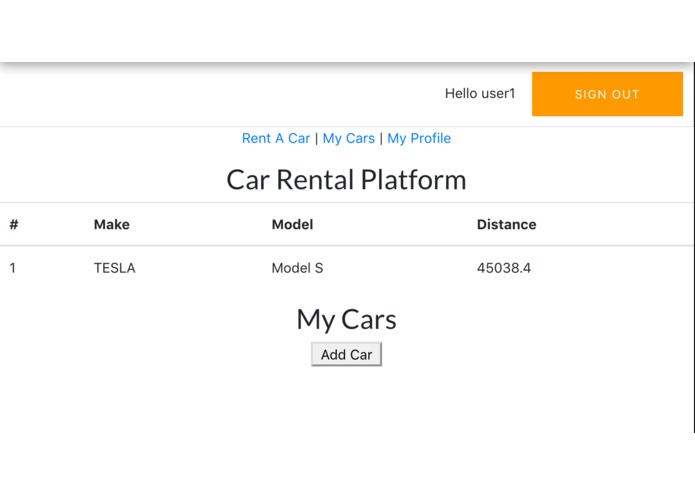Click the Add Car button
This screenshot has height=494, width=695.
click(346, 354)
